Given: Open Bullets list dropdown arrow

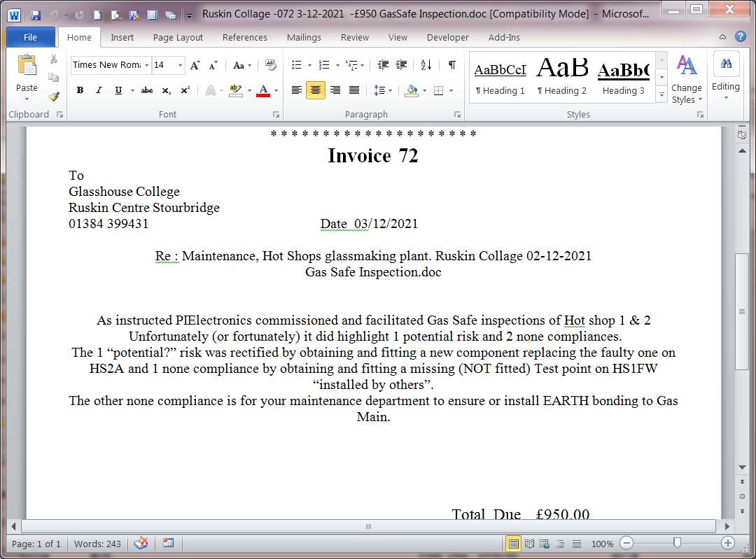Looking at the screenshot, I should (309, 65).
